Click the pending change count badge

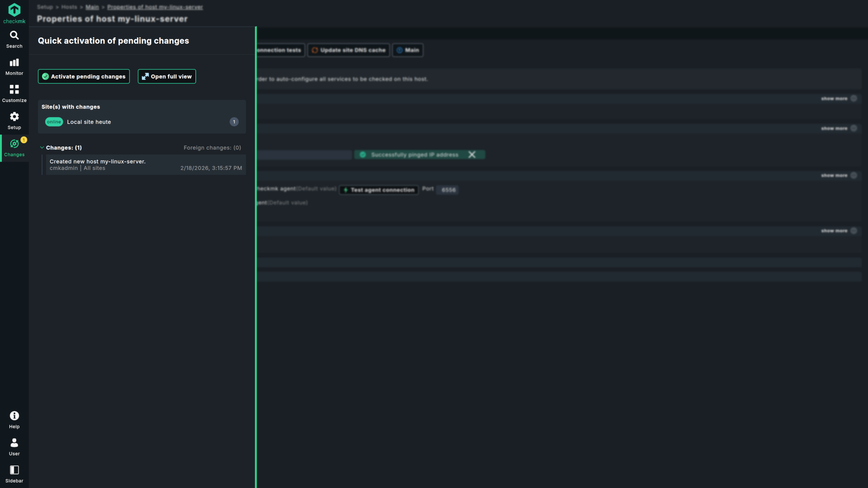click(234, 122)
